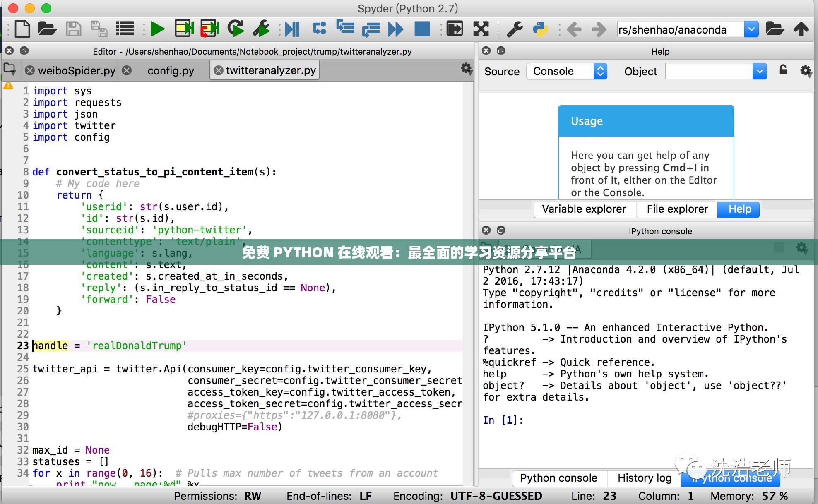This screenshot has height=504, width=818.
Task: Click the In [1]: console prompt
Action: [502, 420]
